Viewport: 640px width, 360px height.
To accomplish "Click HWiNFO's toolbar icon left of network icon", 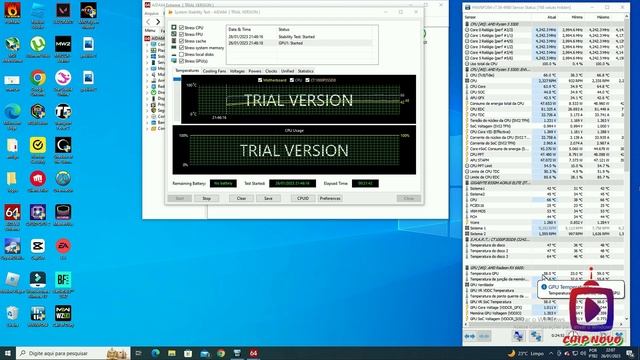I will click(x=518, y=336).
